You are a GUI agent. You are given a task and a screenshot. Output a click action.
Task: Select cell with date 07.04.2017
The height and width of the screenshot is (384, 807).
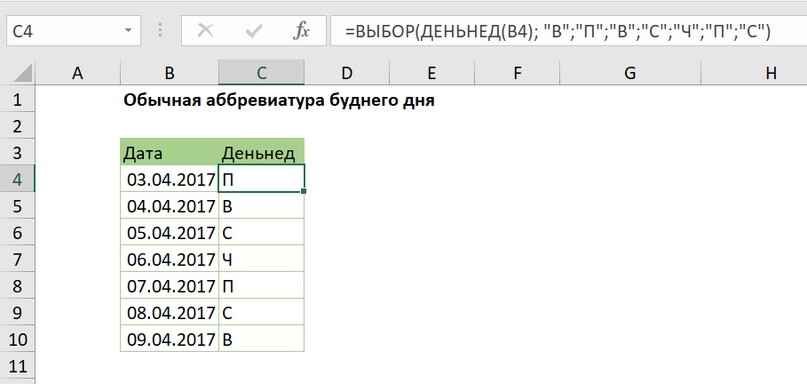(x=170, y=286)
